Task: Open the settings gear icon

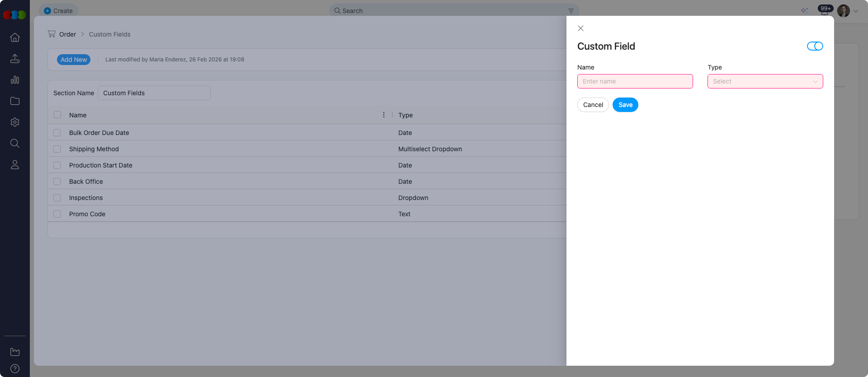Action: tap(15, 122)
